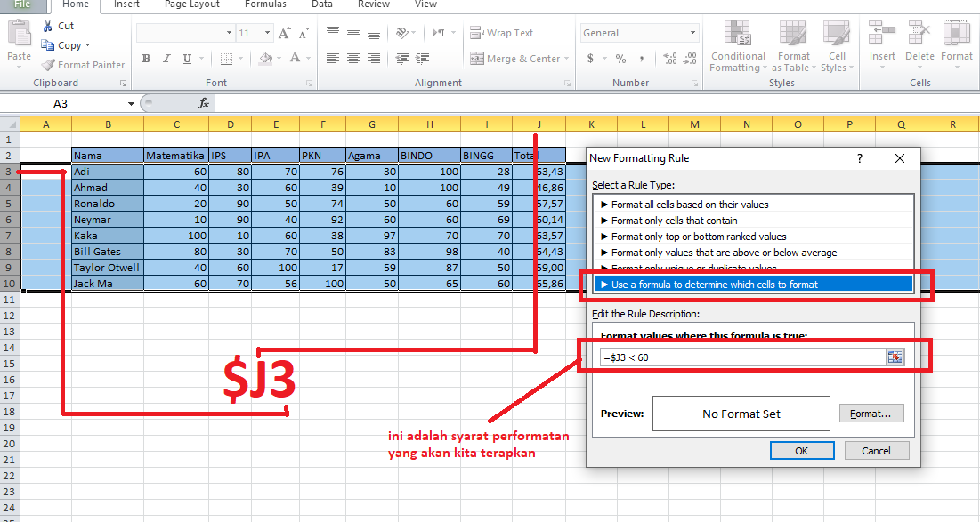Viewport: 980px width, 522px height.
Task: Toggle Wrap Text
Action: pos(501,33)
